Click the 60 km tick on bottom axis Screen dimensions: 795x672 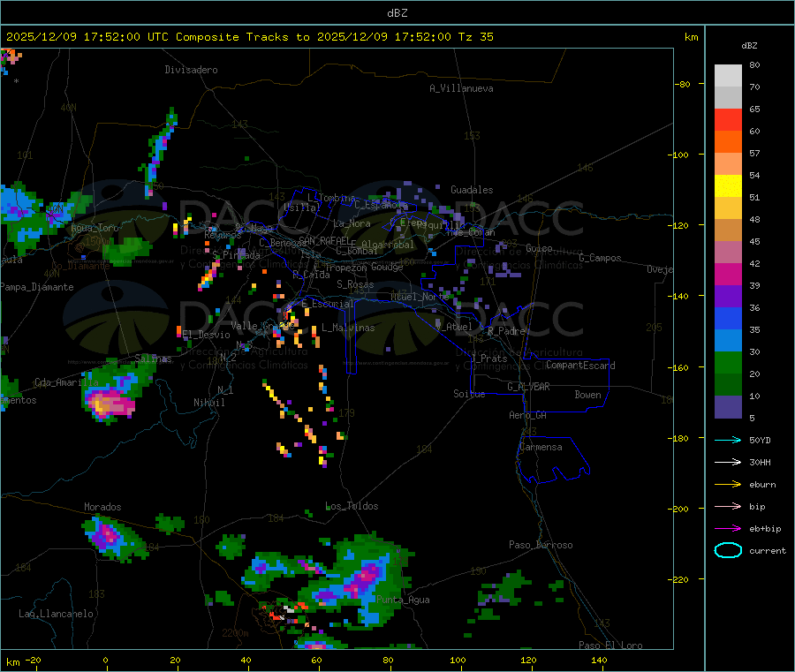pyautogui.click(x=316, y=660)
